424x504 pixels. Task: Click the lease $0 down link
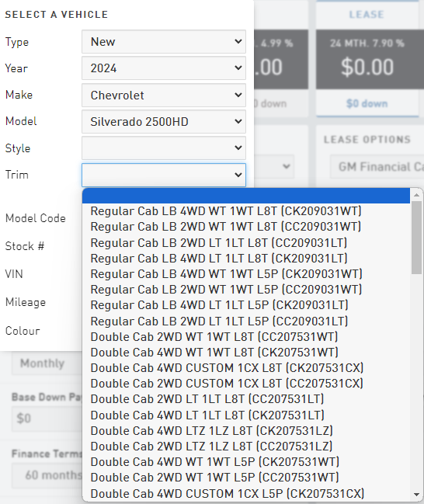click(x=367, y=103)
